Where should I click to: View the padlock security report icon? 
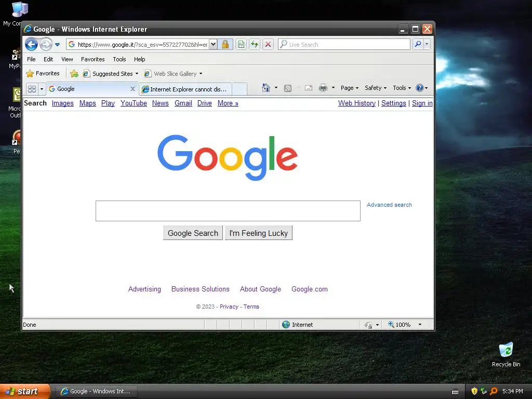coord(225,45)
